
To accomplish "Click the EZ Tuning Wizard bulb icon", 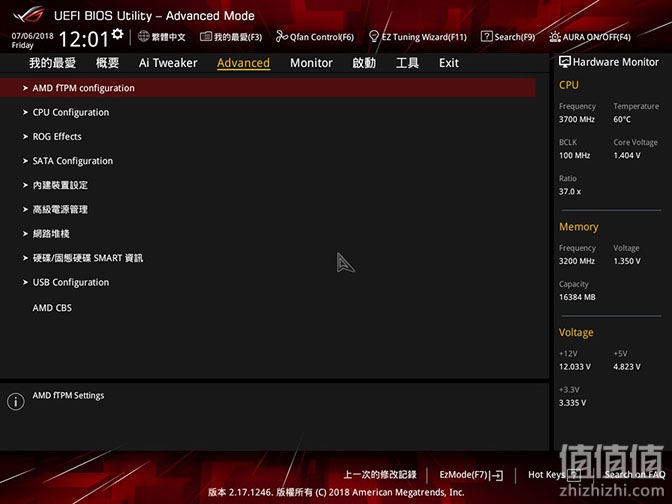I will (374, 36).
